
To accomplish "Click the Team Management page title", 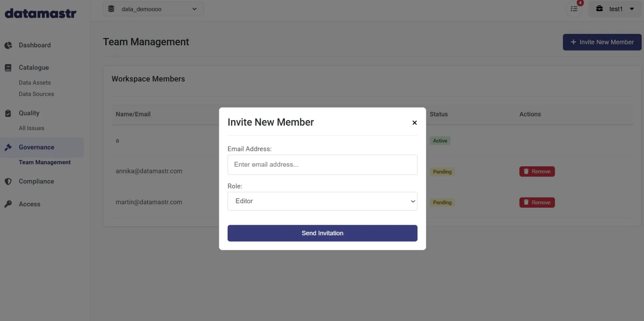I will click(146, 42).
